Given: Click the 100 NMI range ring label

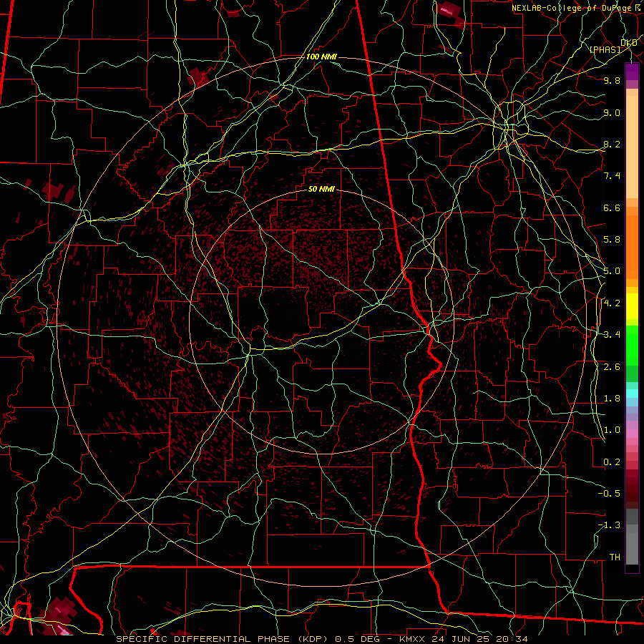Looking at the screenshot, I should click(321, 57).
